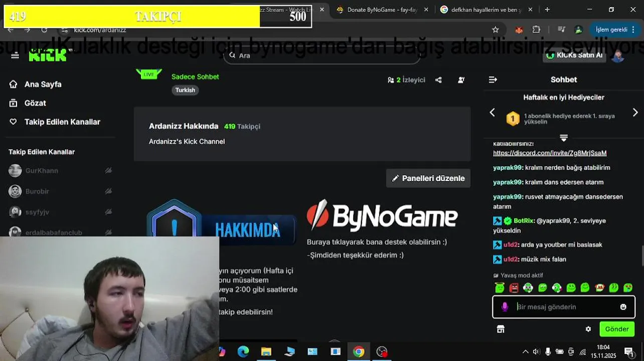The height and width of the screenshot is (361, 644).
Task: Click offline icon beside Burobir
Action: (108, 192)
